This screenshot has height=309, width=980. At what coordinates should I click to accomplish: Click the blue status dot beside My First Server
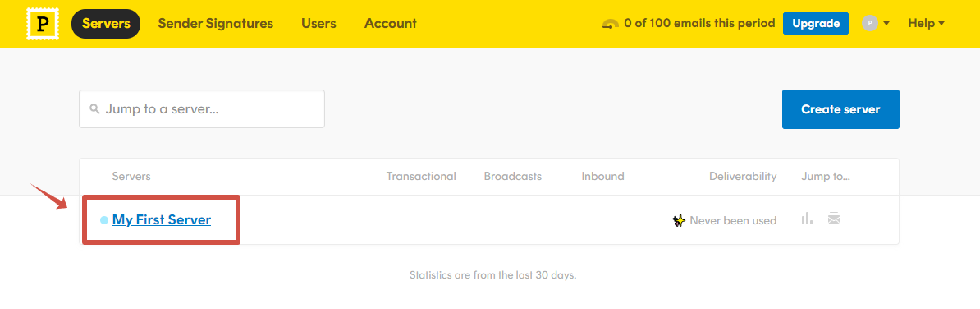[104, 220]
